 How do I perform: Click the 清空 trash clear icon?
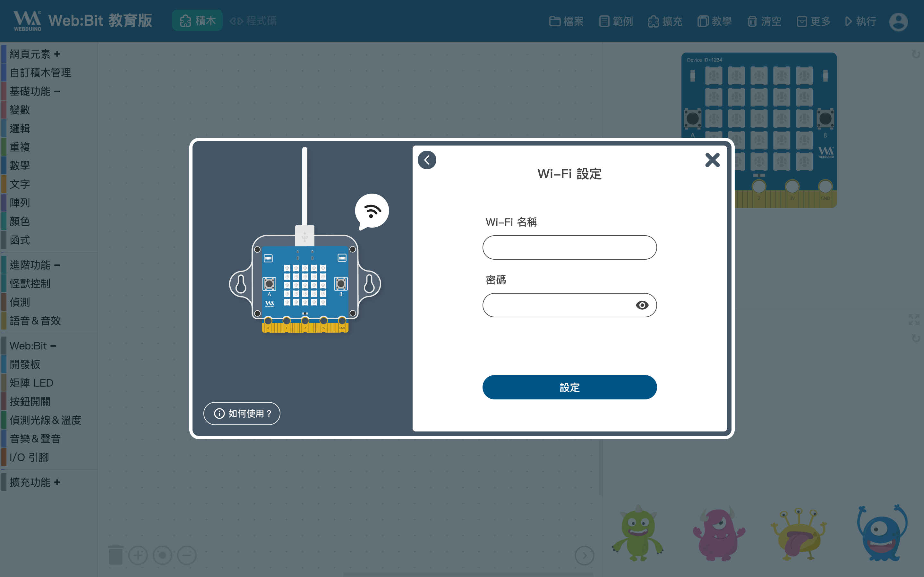click(764, 21)
